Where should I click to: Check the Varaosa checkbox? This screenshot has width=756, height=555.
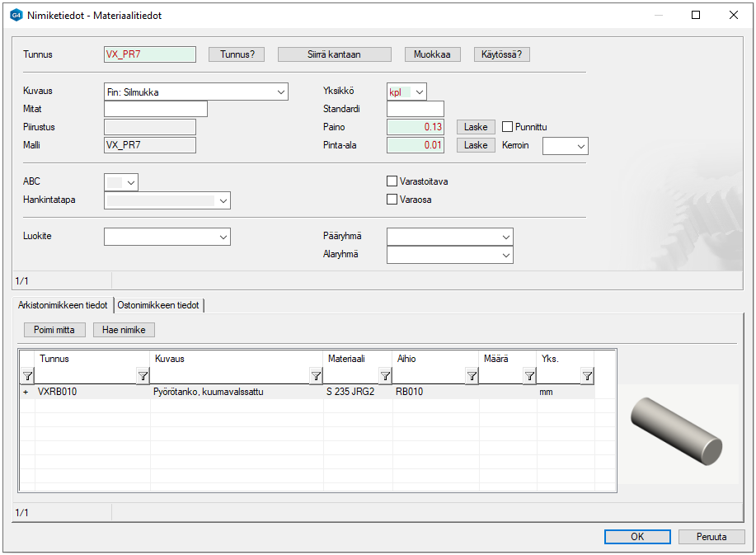(392, 199)
